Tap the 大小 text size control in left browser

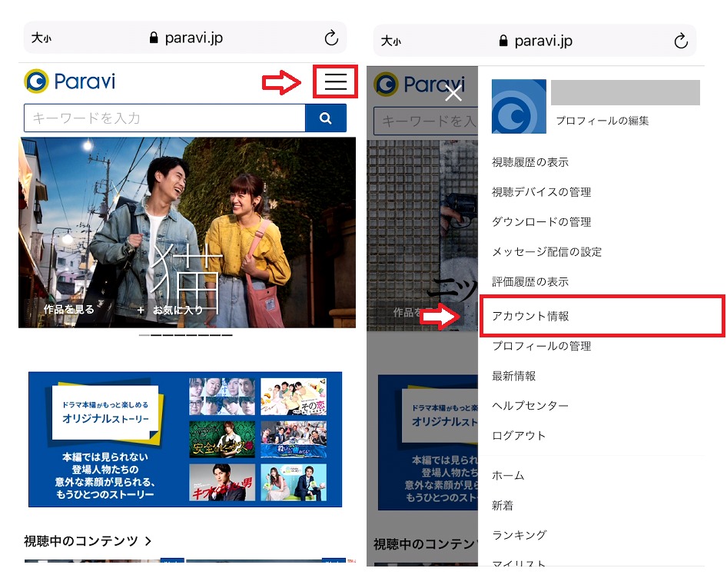41,38
